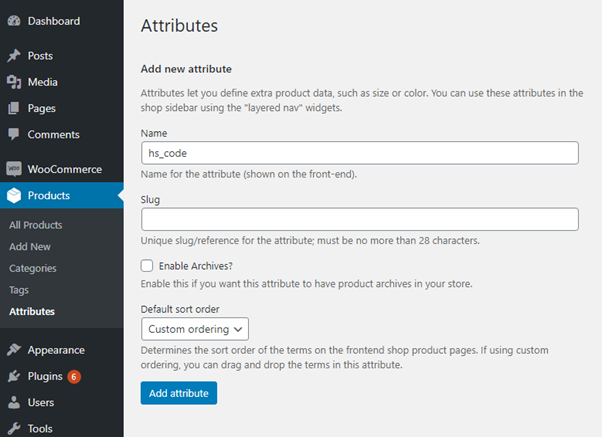602x437 pixels.
Task: Click the Posts pushpin icon
Action: tap(13, 56)
